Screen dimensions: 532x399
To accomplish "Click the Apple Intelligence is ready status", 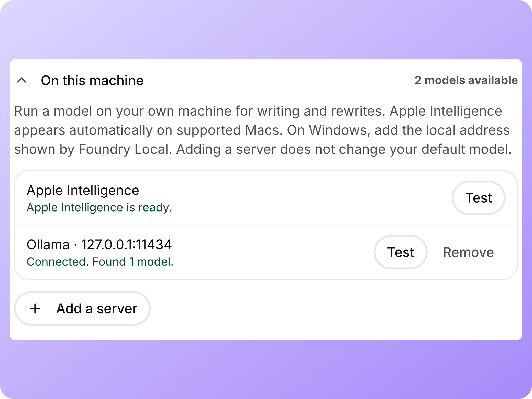I will tap(99, 207).
